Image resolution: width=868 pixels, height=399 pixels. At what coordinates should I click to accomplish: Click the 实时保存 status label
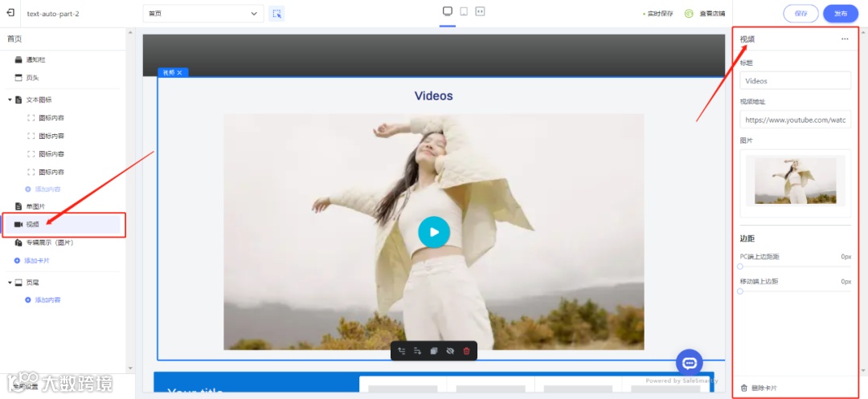660,14
